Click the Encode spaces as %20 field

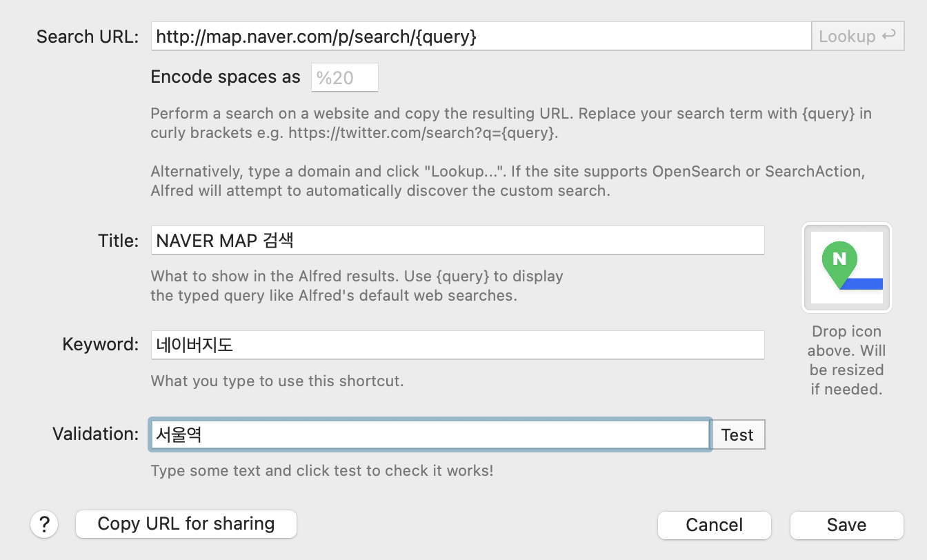click(x=345, y=77)
